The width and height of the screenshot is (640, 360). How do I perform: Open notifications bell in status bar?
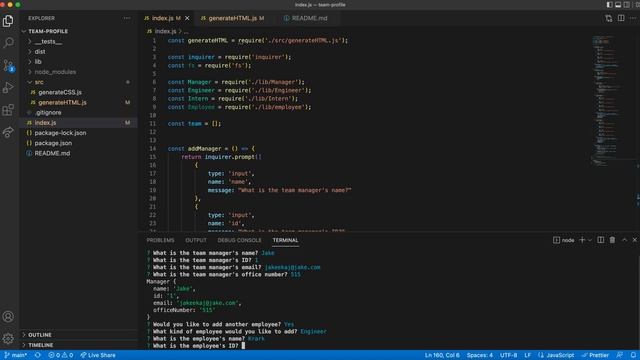pos(633,355)
